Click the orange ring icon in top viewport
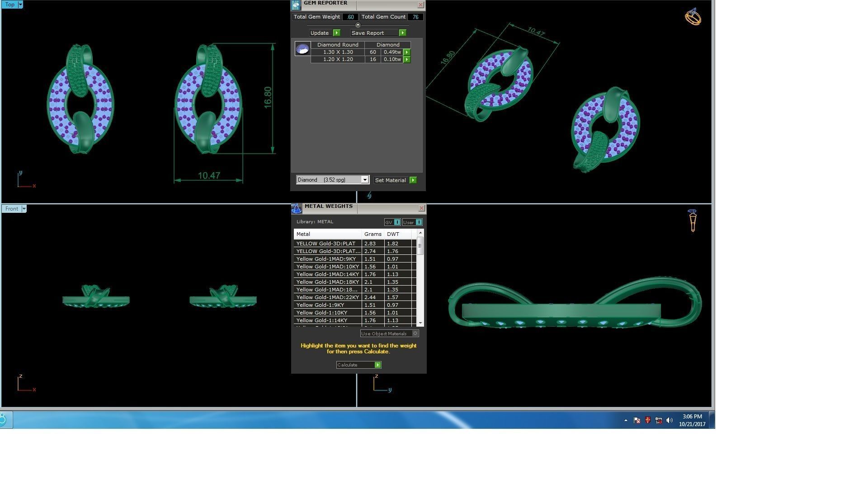Viewport: 868px width, 488px height. 693,17
